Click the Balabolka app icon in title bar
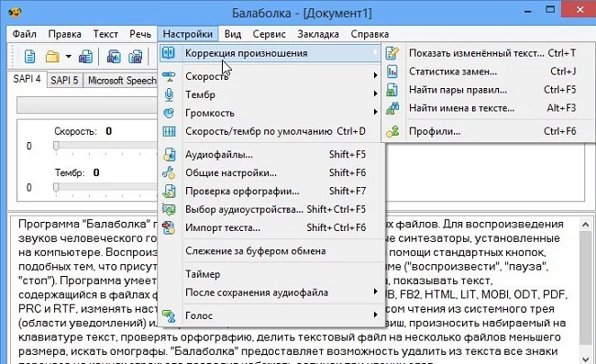Image resolution: width=596 pixels, height=364 pixels. click(x=15, y=13)
